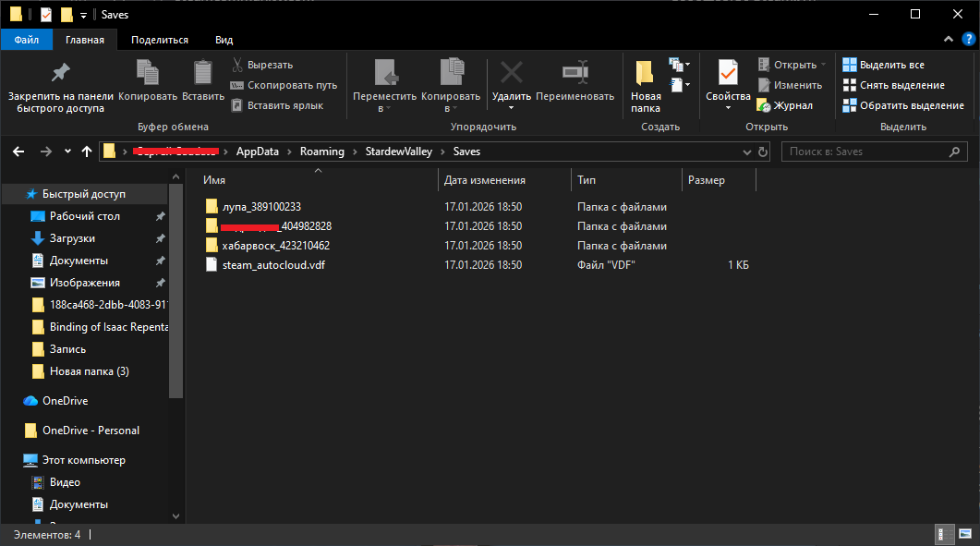Open help with the question mark icon

(x=968, y=39)
